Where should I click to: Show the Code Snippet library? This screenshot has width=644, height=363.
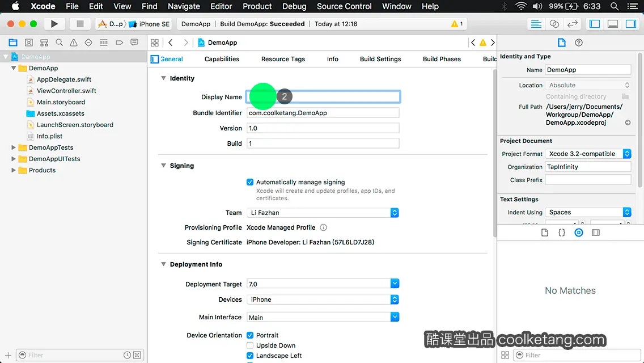(561, 233)
